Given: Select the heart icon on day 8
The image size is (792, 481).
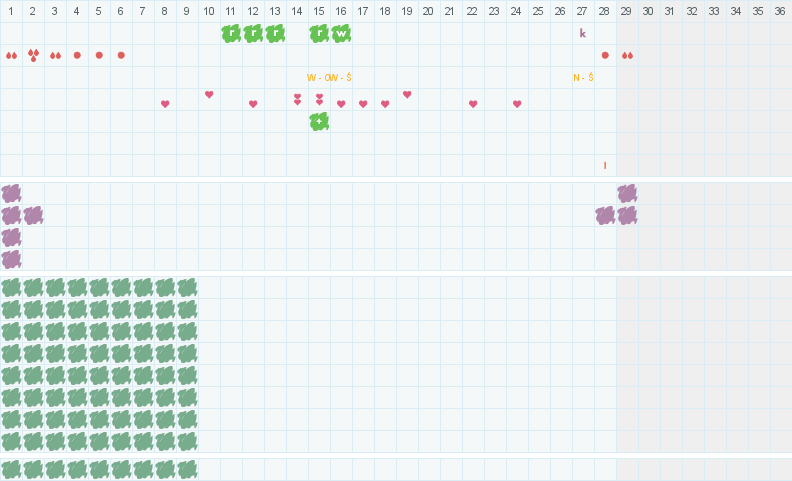Looking at the screenshot, I should click(x=165, y=104).
